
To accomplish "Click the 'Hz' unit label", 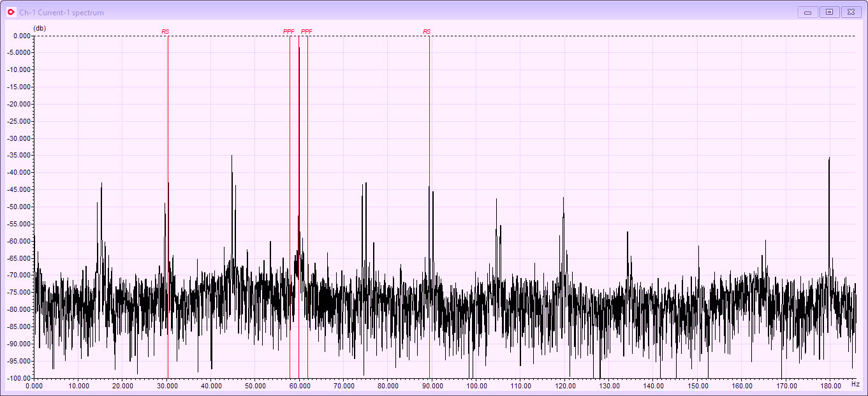I will click(855, 384).
